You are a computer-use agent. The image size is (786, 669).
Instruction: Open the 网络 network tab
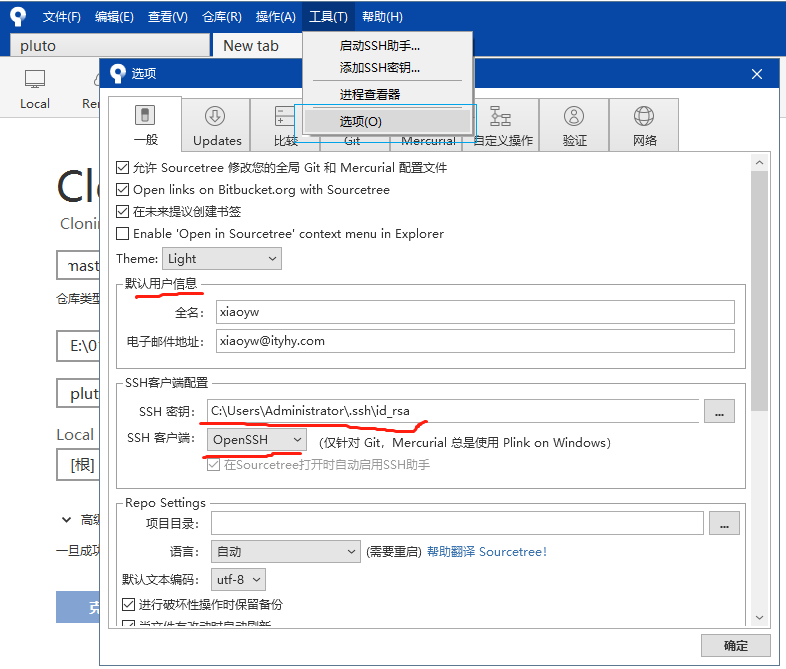pos(644,125)
